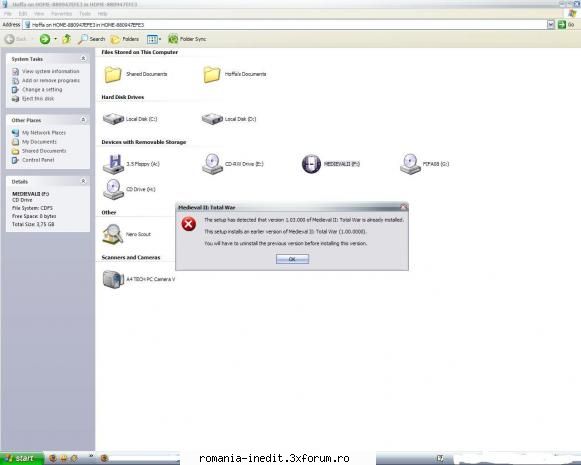Click the Windows Start button
581x465 pixels.
tap(21, 458)
